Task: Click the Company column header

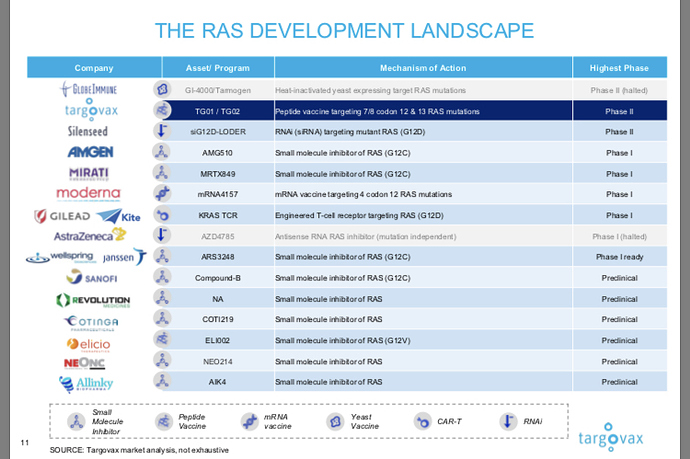Action: 94,67
